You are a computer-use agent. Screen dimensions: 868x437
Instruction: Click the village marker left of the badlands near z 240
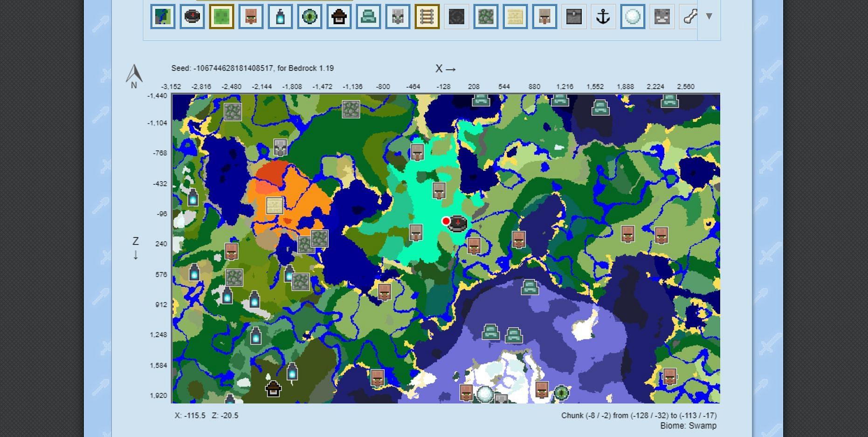[232, 252]
